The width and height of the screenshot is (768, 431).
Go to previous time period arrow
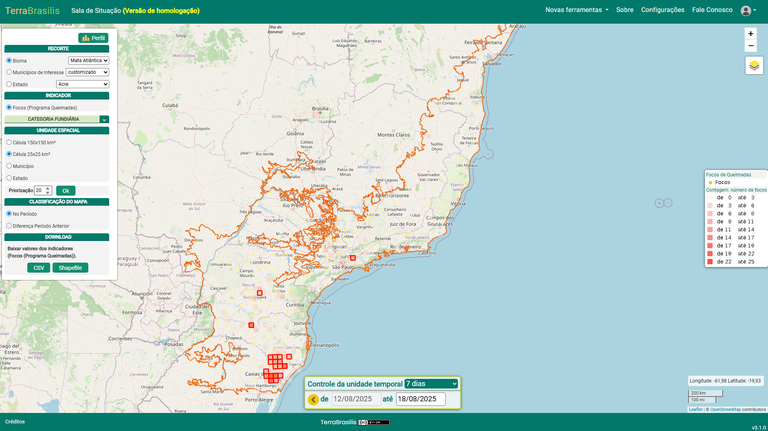point(313,399)
